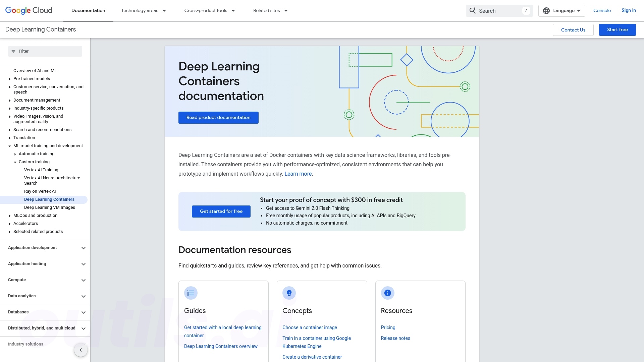Viewport: 644px width, 362px height.
Task: Click the Get started for free button
Action: 221,212
